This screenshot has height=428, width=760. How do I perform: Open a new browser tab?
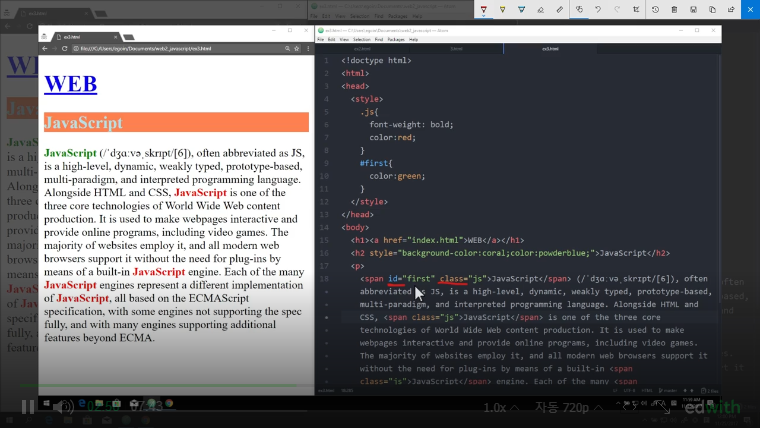(x=128, y=37)
